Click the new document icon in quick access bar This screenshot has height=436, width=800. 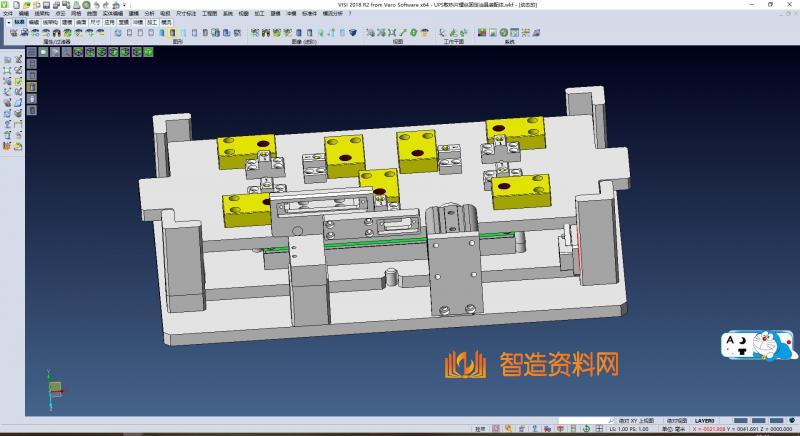pyautogui.click(x=16, y=5)
